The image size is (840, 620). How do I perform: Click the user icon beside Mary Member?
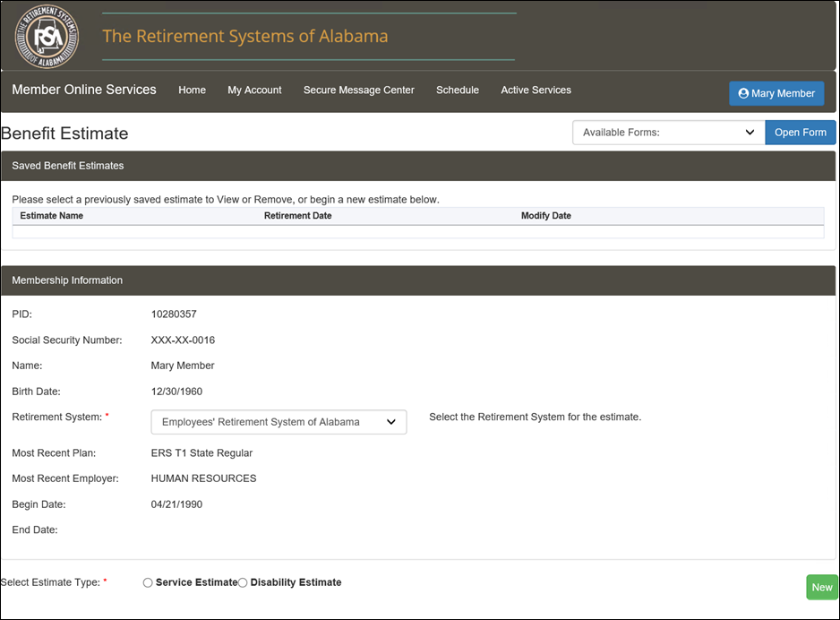tap(743, 93)
